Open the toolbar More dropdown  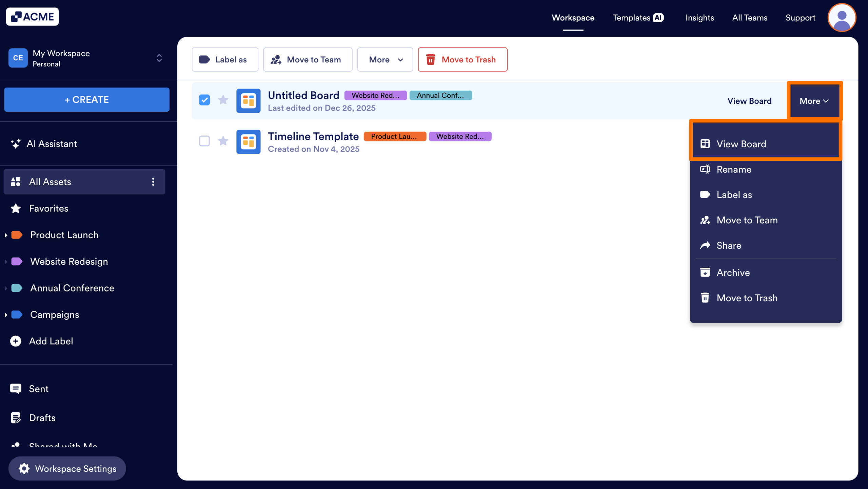coord(385,60)
